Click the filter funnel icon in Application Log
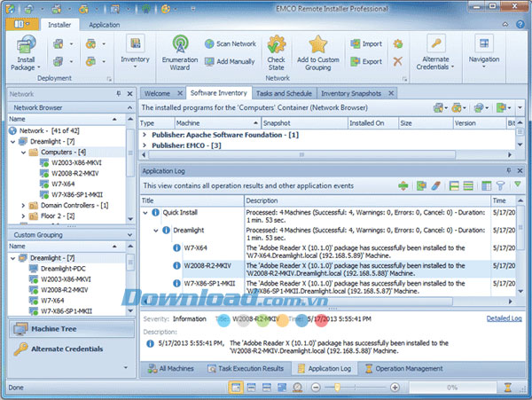Viewport: 532px width, 400px height. point(500,185)
